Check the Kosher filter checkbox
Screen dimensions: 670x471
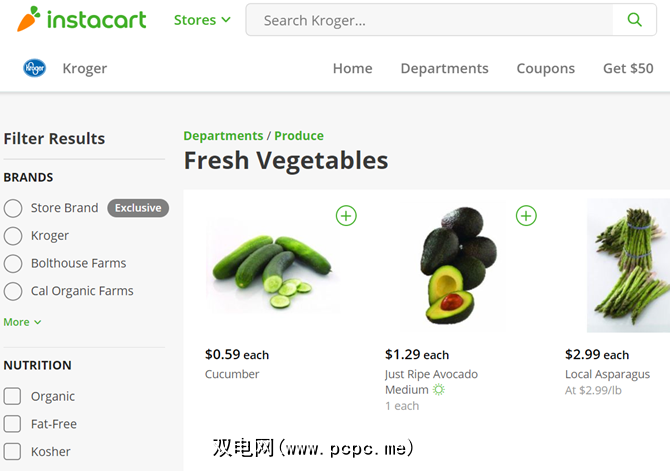click(x=13, y=451)
